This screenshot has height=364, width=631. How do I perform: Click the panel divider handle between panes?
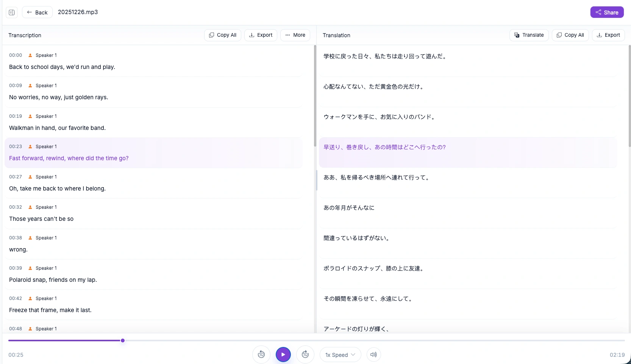[316, 180]
